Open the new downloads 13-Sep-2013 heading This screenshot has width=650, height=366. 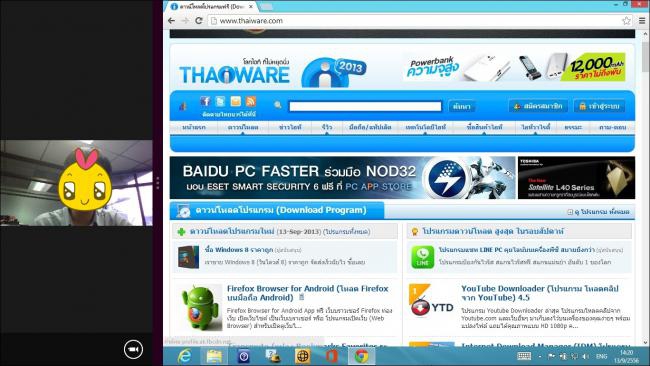click(280, 231)
